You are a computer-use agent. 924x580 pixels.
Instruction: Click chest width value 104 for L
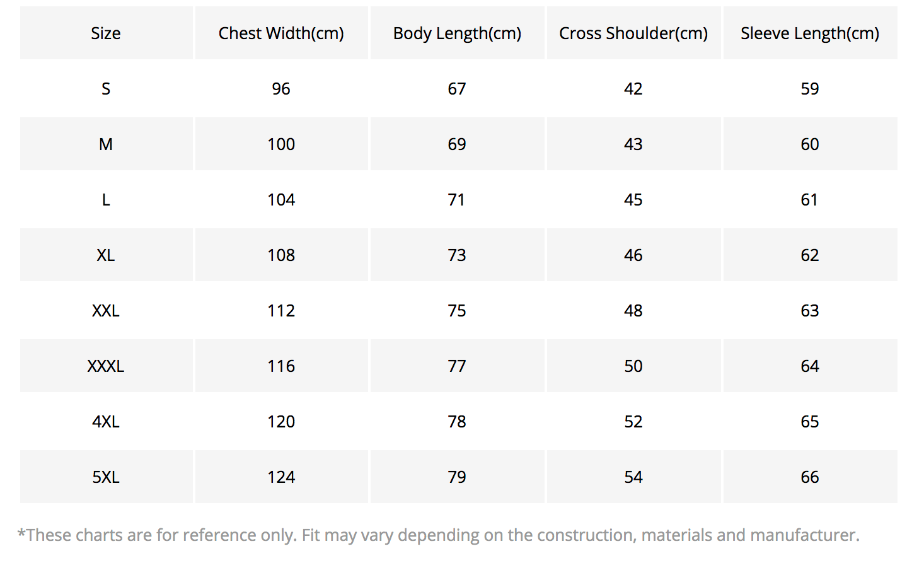[x=281, y=200]
